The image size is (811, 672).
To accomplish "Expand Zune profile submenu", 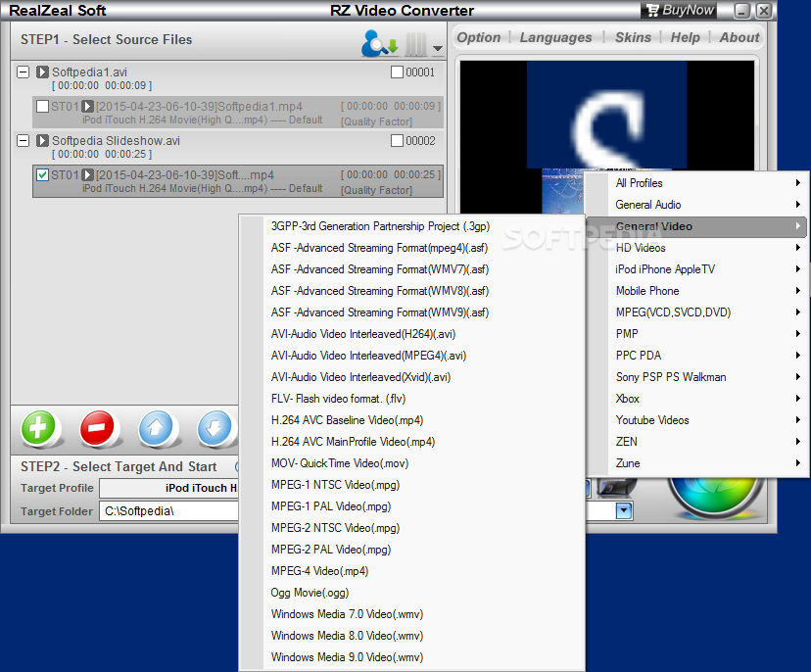I will click(x=696, y=463).
